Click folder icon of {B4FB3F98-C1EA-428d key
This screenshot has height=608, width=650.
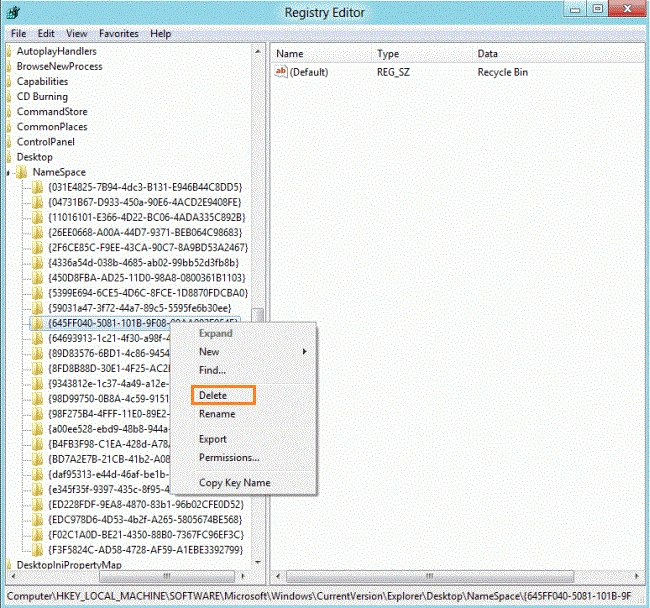pos(37,444)
